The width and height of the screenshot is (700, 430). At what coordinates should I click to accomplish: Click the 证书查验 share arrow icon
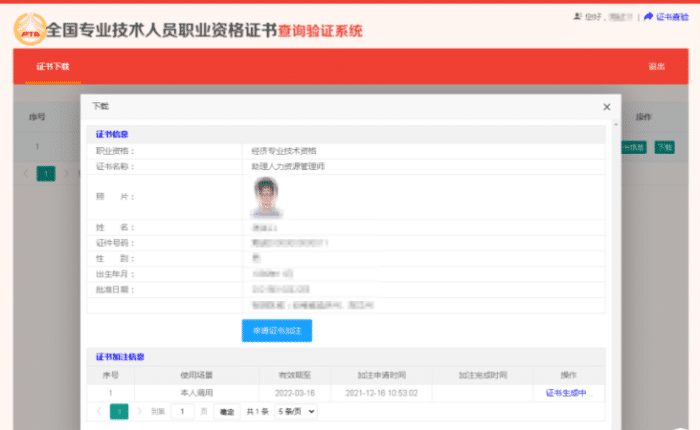tap(648, 17)
